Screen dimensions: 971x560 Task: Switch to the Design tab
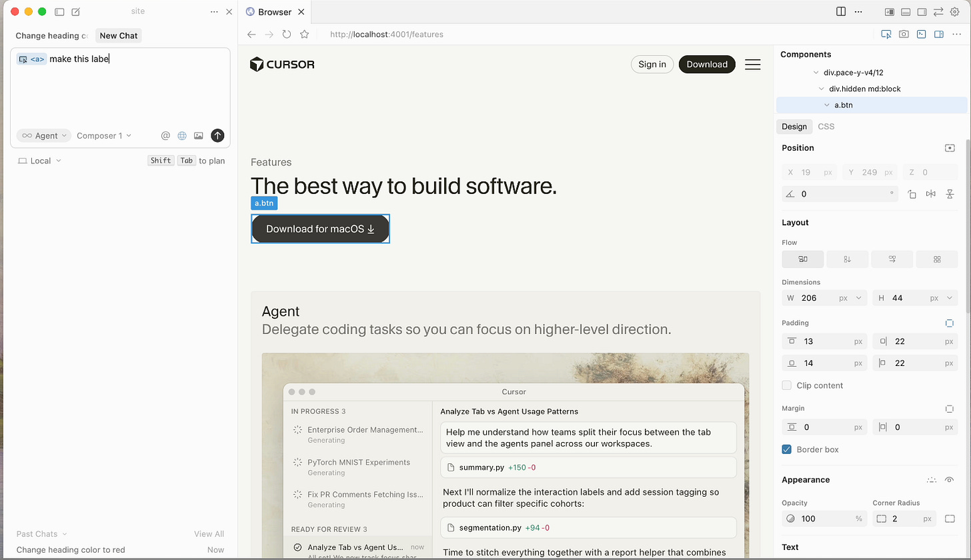[794, 127]
